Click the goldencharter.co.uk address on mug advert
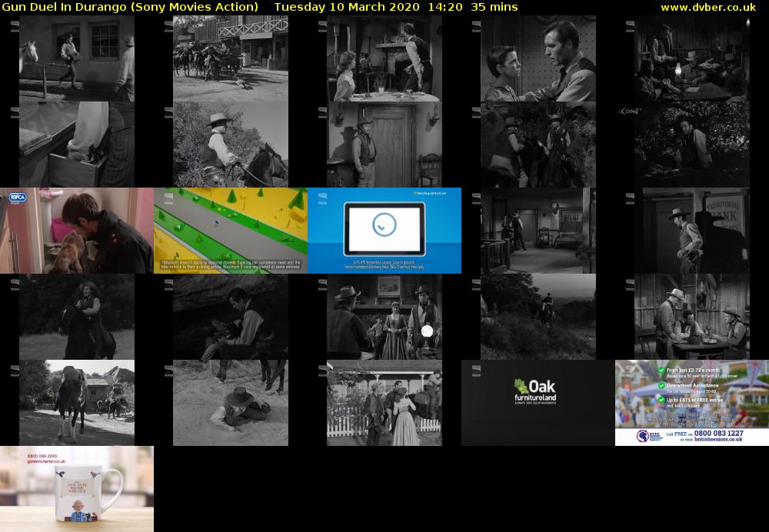The width and height of the screenshot is (769, 532). click(x=46, y=461)
